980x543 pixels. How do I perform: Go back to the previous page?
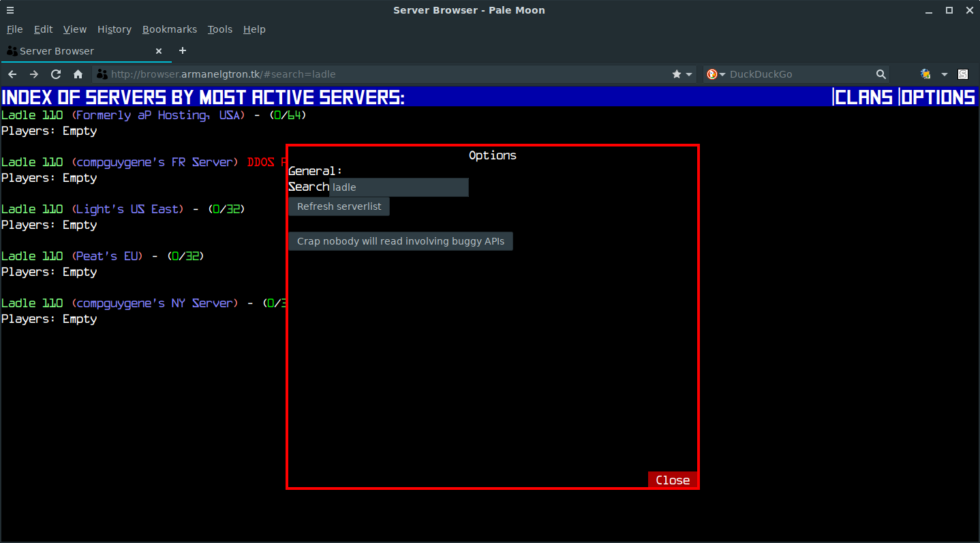point(12,74)
